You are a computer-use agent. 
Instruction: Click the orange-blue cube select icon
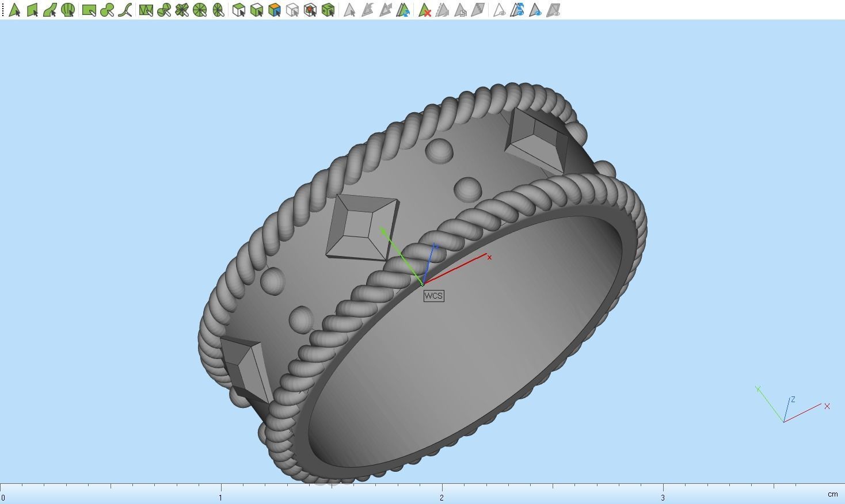point(275,10)
